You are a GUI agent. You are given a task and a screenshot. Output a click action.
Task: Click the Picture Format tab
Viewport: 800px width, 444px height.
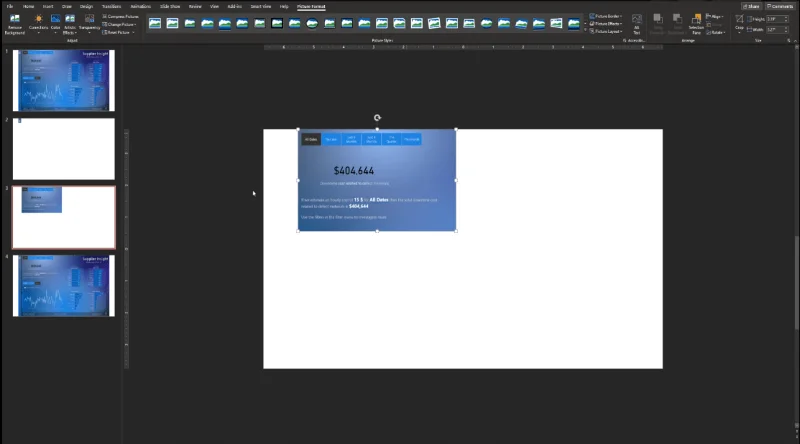311,7
